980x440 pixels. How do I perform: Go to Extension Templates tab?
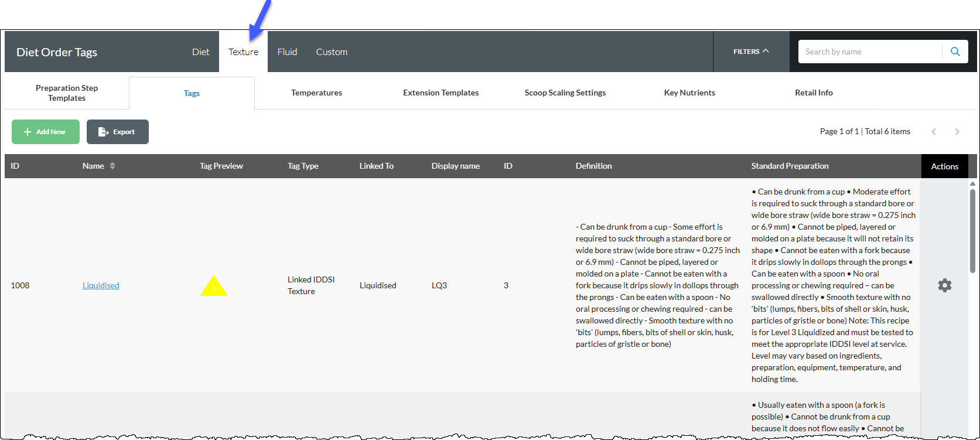click(x=441, y=93)
